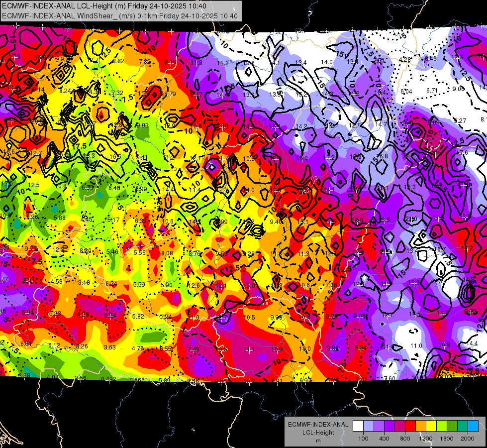Image resolution: width=487 pixels, height=448 pixels.
Task: Click the grid value '6.51'
Action: [x=26, y=343]
